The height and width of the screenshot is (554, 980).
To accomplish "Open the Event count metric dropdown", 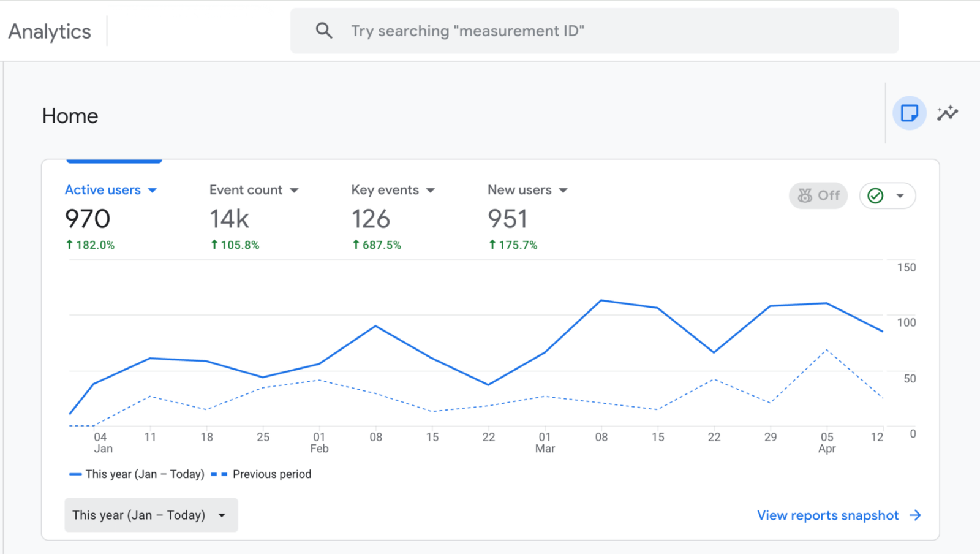I will click(254, 190).
